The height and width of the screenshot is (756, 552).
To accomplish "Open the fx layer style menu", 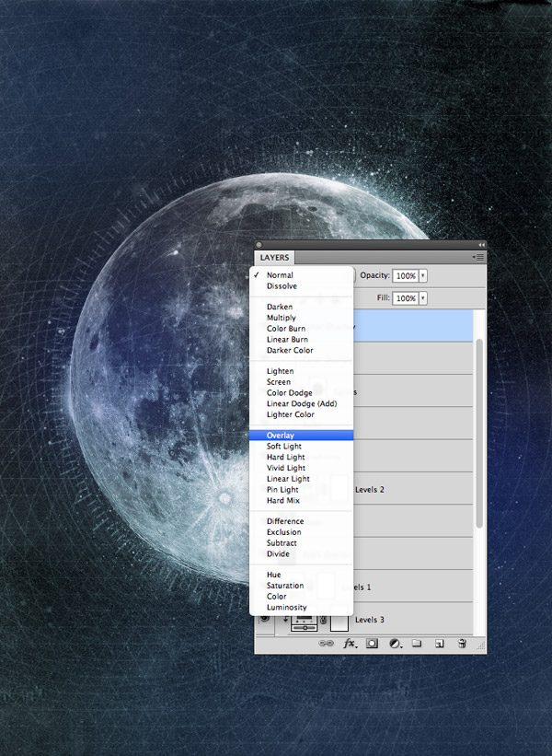I will click(349, 644).
